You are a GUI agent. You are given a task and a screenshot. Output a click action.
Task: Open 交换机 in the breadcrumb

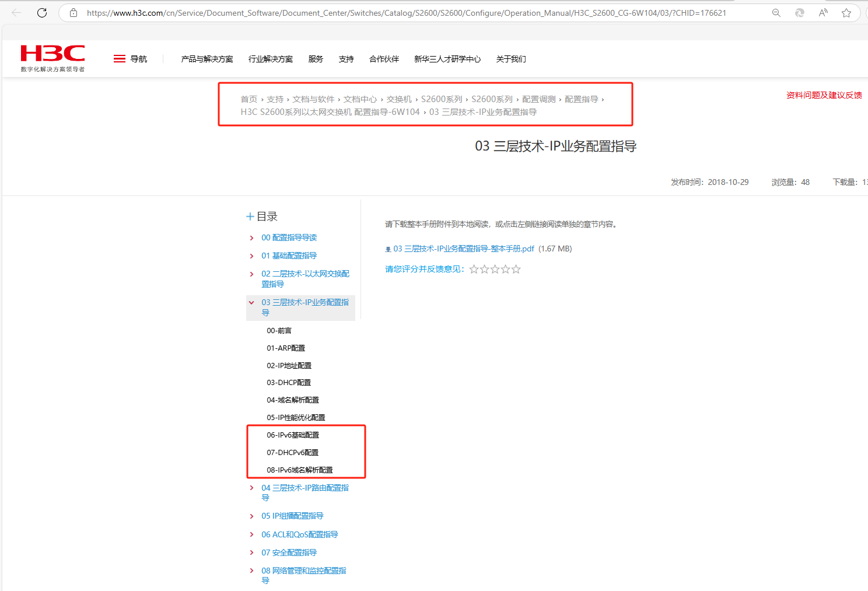click(x=399, y=99)
